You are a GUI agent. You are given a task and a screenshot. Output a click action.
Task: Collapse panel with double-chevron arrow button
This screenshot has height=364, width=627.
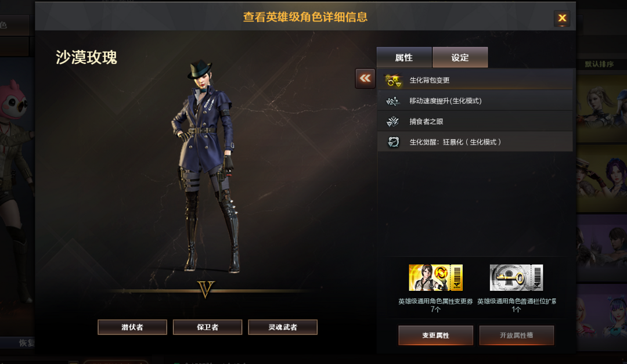[365, 78]
